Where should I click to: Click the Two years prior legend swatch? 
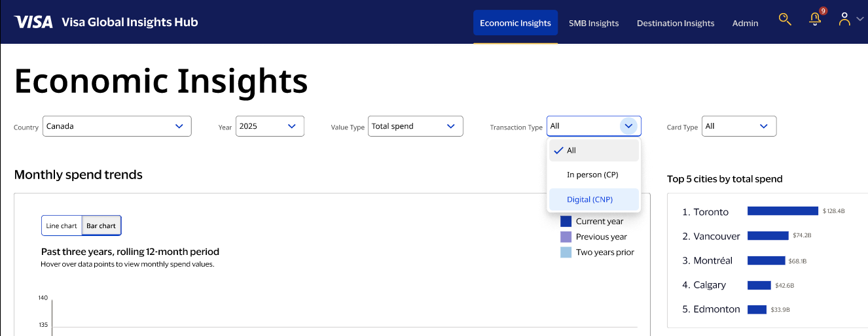566,252
